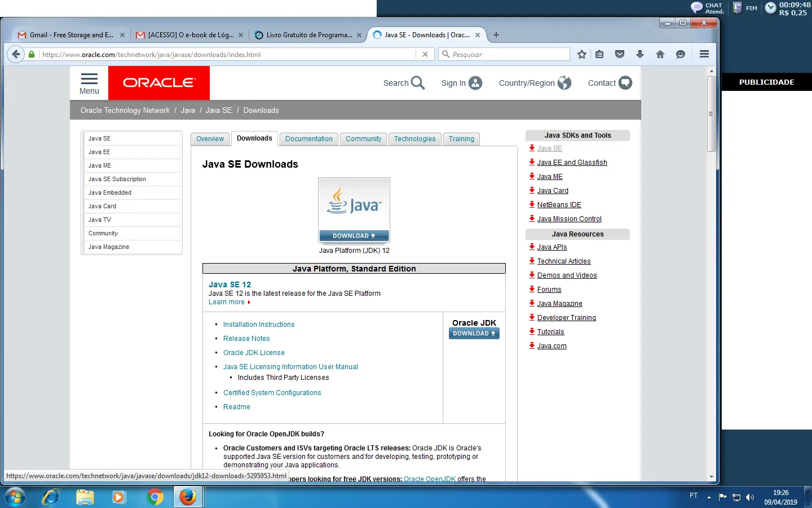The height and width of the screenshot is (508, 812).
Task: Go to the Firefox home page icon
Action: coord(660,54)
